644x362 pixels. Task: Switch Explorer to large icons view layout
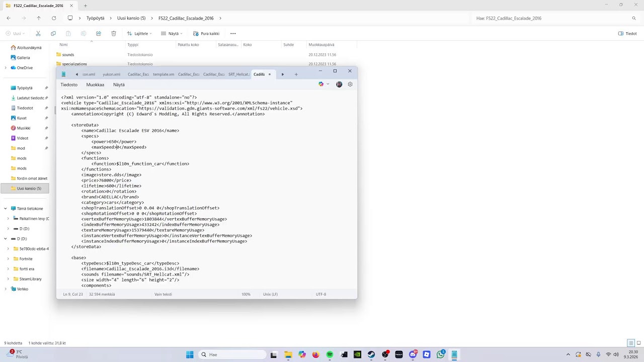(638, 343)
